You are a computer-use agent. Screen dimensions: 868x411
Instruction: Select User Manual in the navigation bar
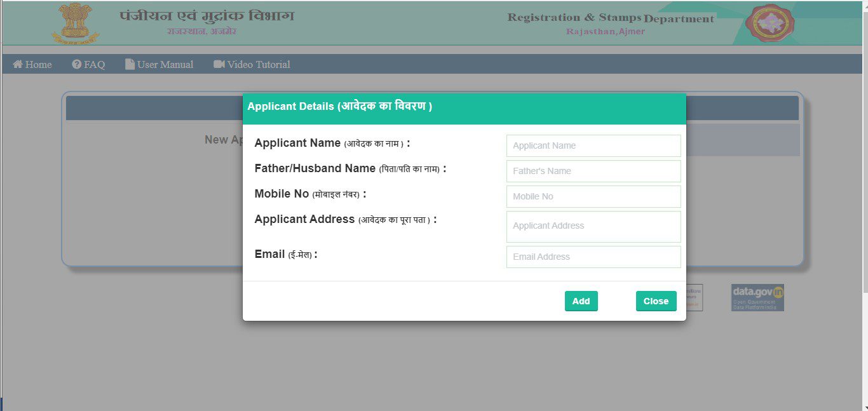click(159, 64)
